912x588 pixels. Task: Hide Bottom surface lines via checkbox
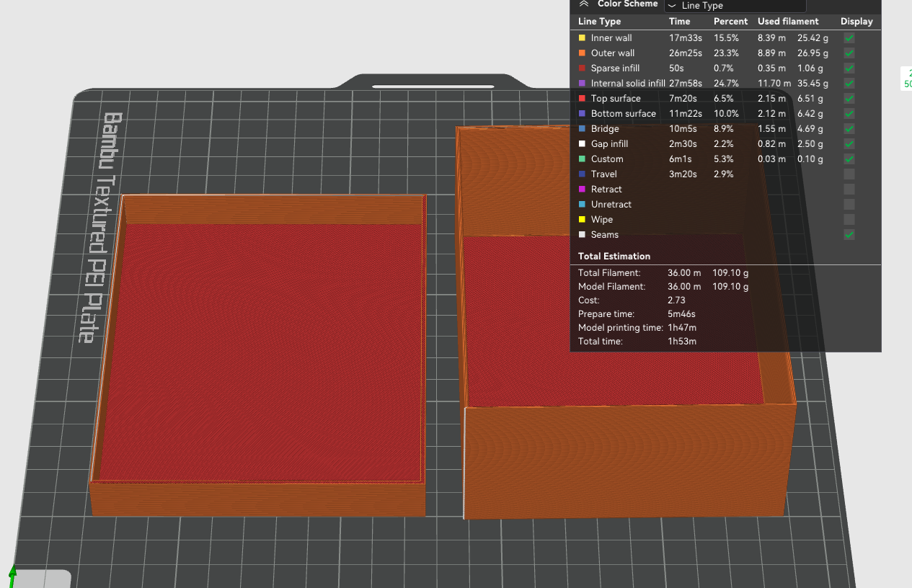click(849, 113)
